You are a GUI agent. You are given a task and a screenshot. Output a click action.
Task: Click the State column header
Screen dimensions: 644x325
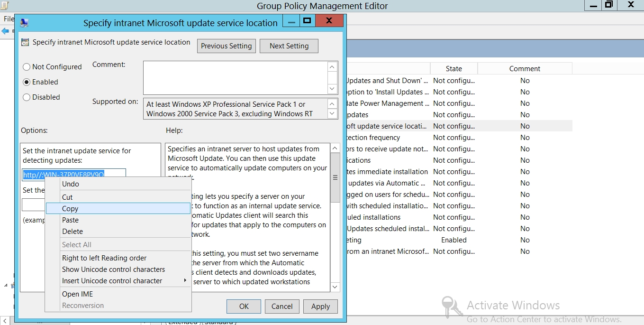[x=454, y=69]
